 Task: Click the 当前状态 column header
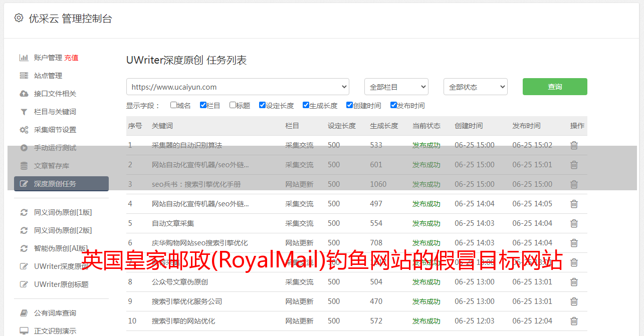[x=426, y=126]
